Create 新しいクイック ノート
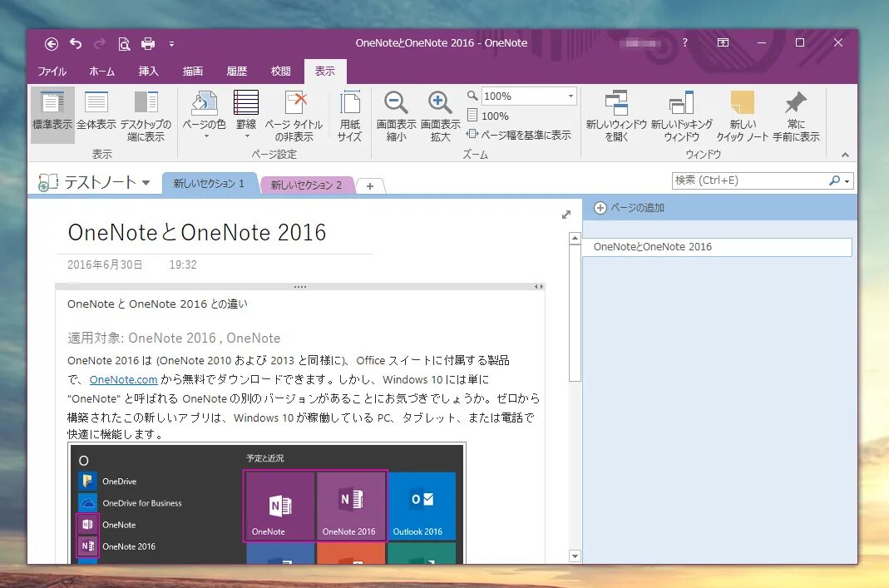889x588 pixels. pos(742,116)
